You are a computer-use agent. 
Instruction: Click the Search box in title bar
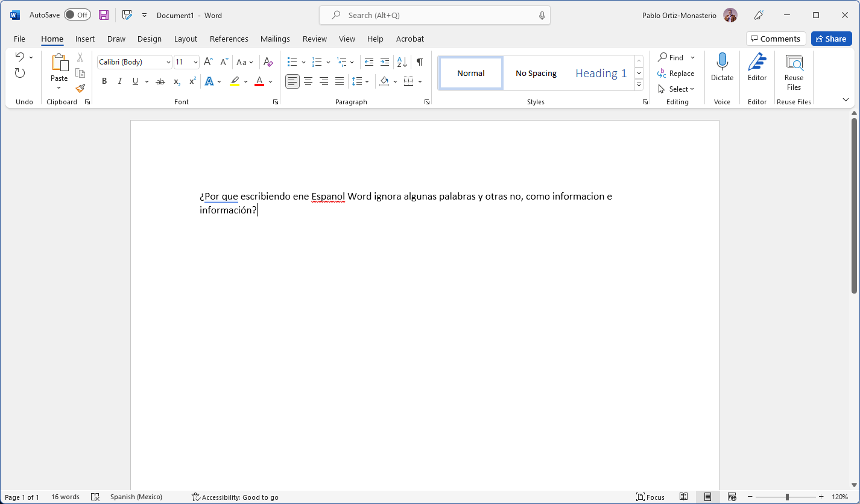tap(434, 15)
